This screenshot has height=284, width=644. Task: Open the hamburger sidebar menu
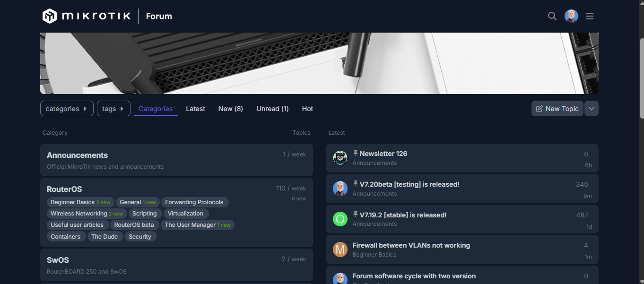(590, 16)
